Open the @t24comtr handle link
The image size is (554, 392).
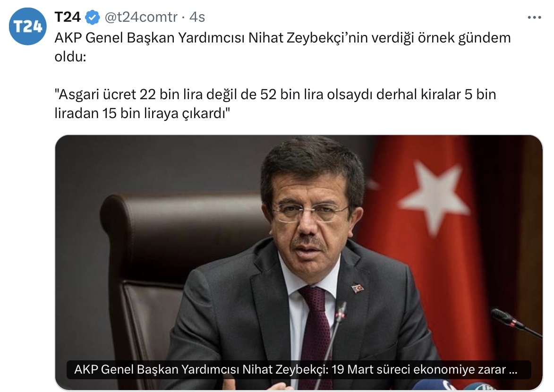click(141, 17)
